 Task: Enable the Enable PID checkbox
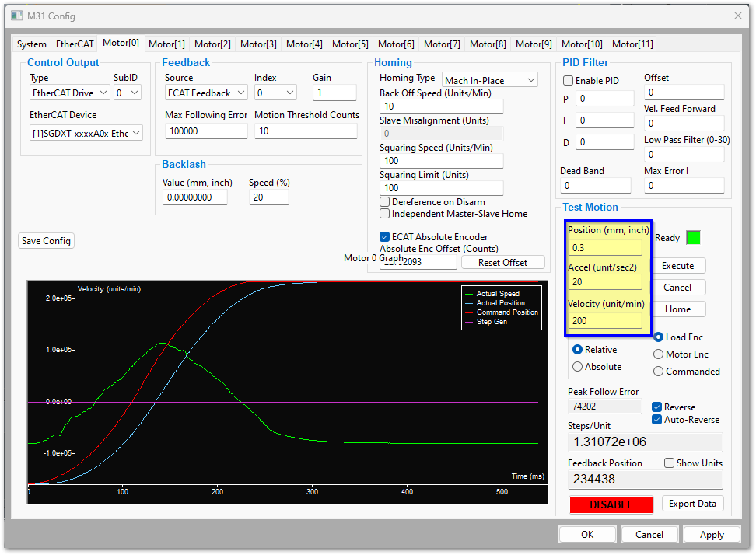[x=569, y=81]
